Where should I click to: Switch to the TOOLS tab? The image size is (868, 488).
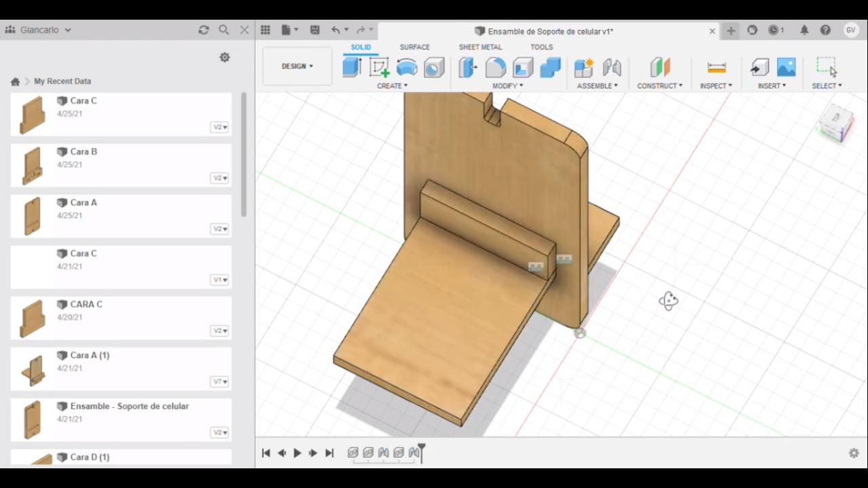[541, 47]
